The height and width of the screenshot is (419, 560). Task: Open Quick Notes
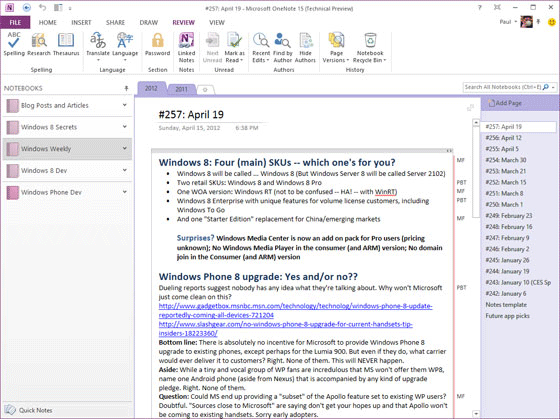pos(29,410)
